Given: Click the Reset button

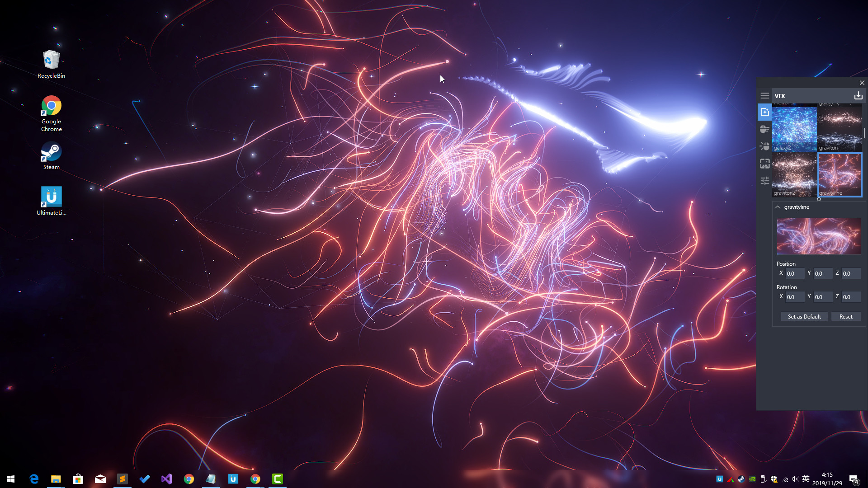Looking at the screenshot, I should pos(846,316).
